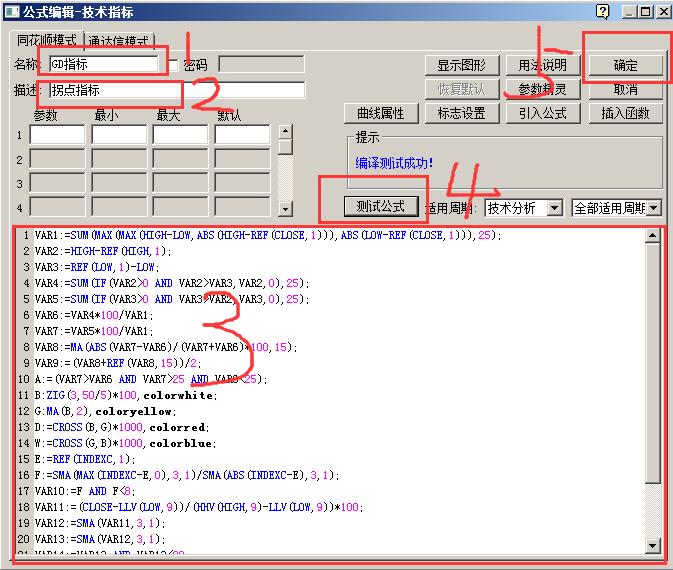Open the 参数精灵 wizard
This screenshot has height=570, width=673.
click(543, 89)
